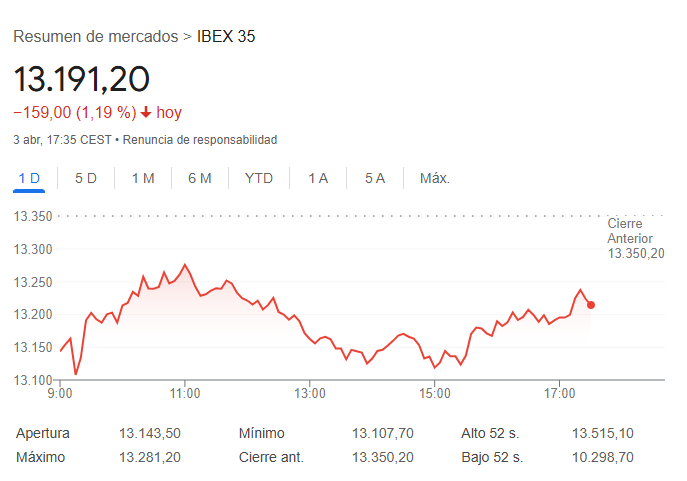Click the Alto 52 s. value
Screen dimensions: 687x481
603,433
